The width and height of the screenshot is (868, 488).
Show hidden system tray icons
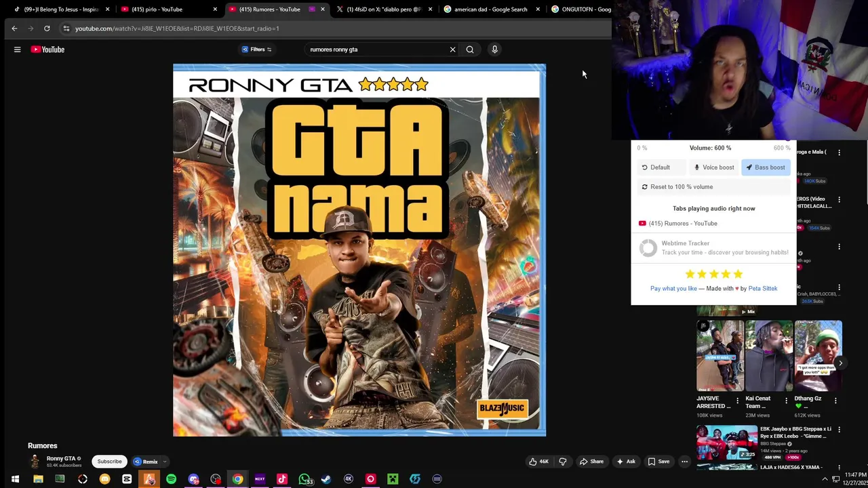click(x=825, y=479)
